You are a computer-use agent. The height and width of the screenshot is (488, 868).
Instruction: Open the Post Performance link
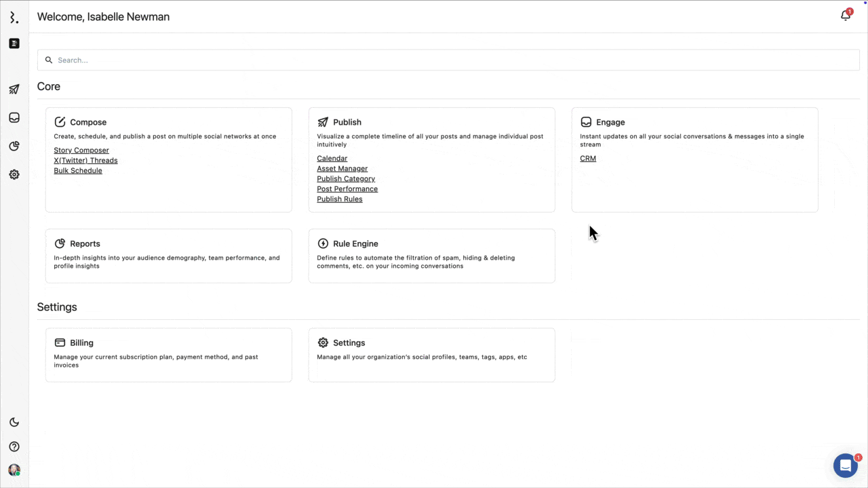click(347, 189)
